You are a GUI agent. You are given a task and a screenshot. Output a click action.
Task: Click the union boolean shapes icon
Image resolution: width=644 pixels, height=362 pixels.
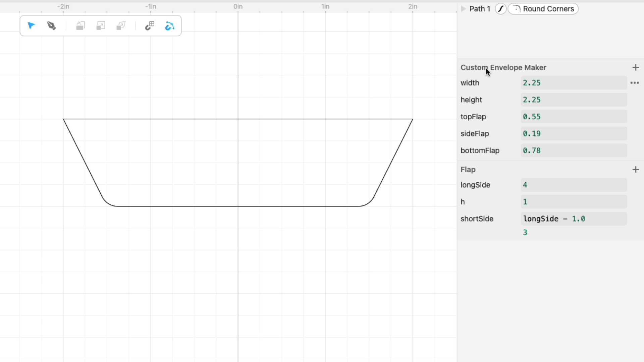80,26
